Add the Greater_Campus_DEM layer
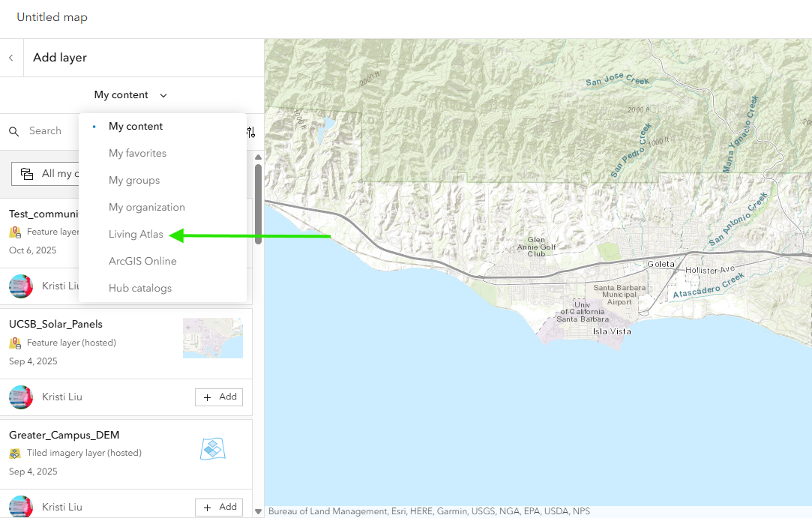Image resolution: width=812 pixels, height=518 pixels. coord(219,508)
